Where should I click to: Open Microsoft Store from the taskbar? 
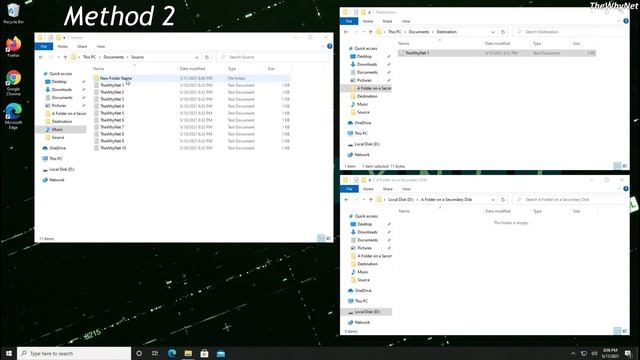204,353
